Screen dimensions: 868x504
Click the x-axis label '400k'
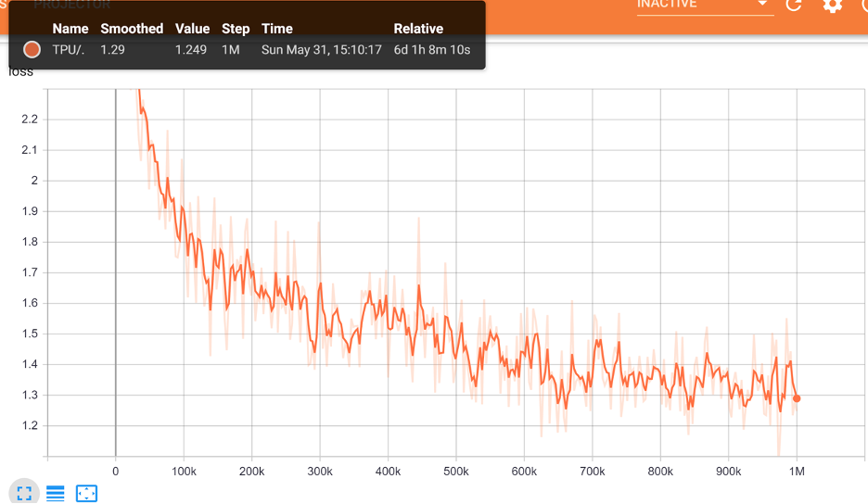[388, 472]
